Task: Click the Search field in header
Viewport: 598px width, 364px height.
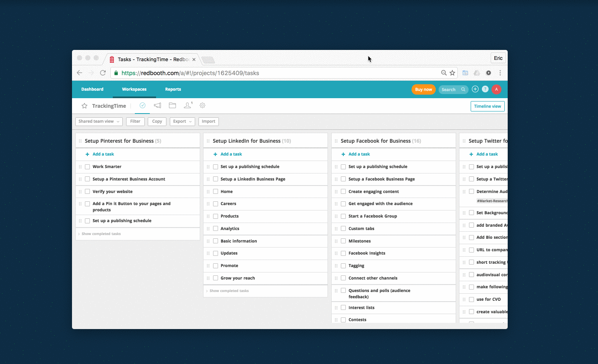Action: (x=454, y=89)
